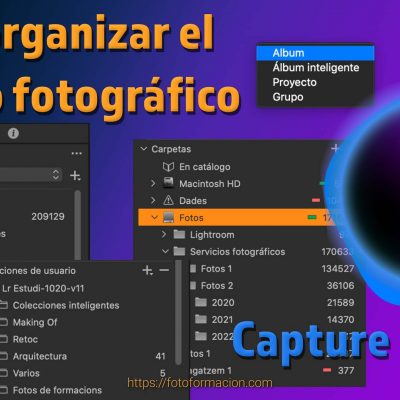Image resolution: width=400 pixels, height=400 pixels.
Task: Click the 209129 count value
Action: click(x=48, y=217)
